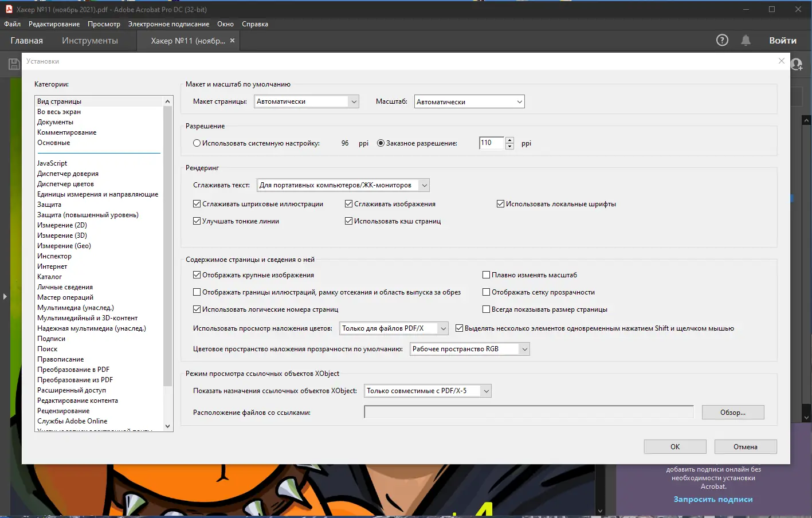This screenshot has width=812, height=518.
Task: Open the Файл menu
Action: [12, 24]
